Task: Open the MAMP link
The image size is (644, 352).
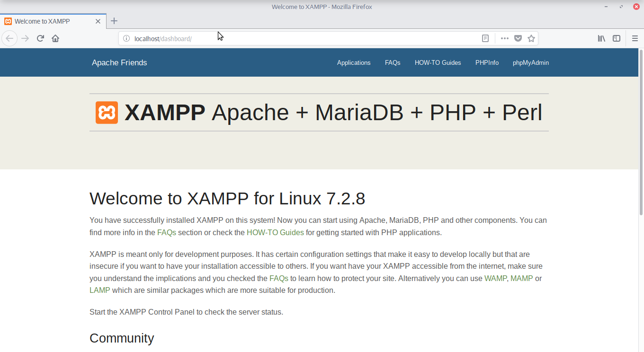Action: pyautogui.click(x=522, y=278)
